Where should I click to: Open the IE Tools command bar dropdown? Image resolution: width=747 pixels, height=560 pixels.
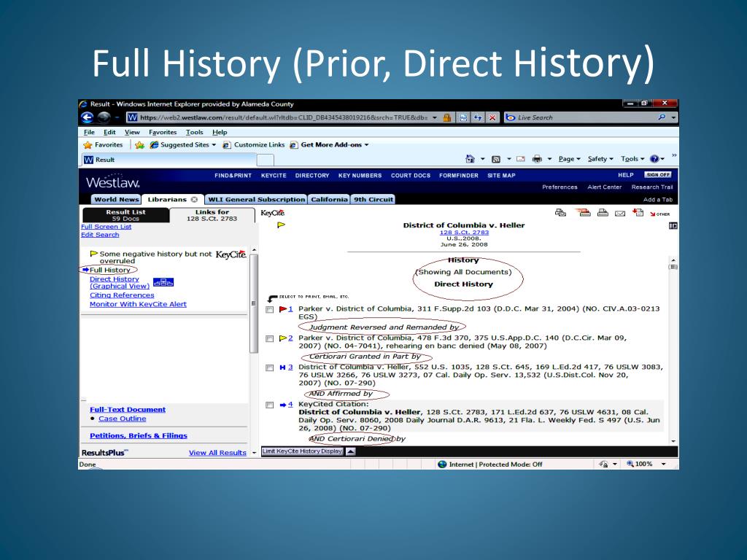[x=632, y=159]
